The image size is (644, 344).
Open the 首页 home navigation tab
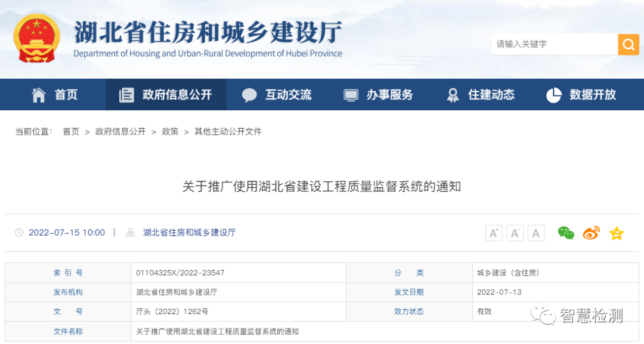tap(55, 95)
